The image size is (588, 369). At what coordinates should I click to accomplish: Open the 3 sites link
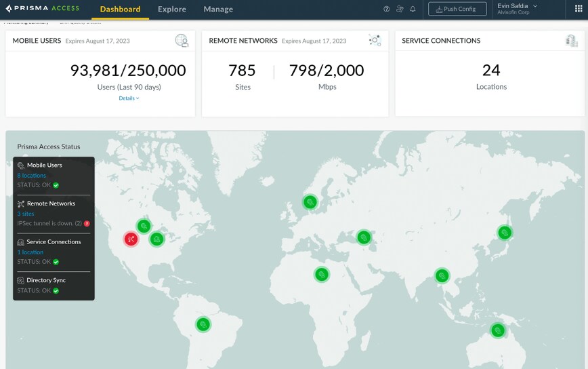click(26, 214)
